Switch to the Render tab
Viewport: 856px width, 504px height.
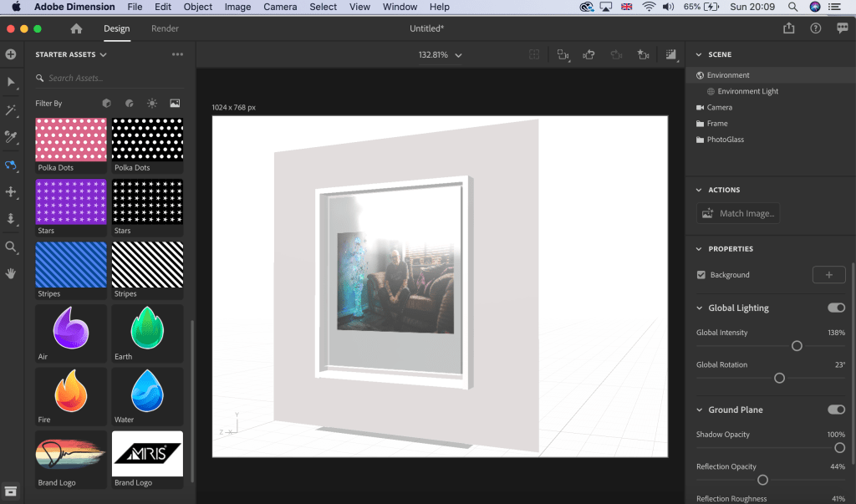pyautogui.click(x=166, y=28)
